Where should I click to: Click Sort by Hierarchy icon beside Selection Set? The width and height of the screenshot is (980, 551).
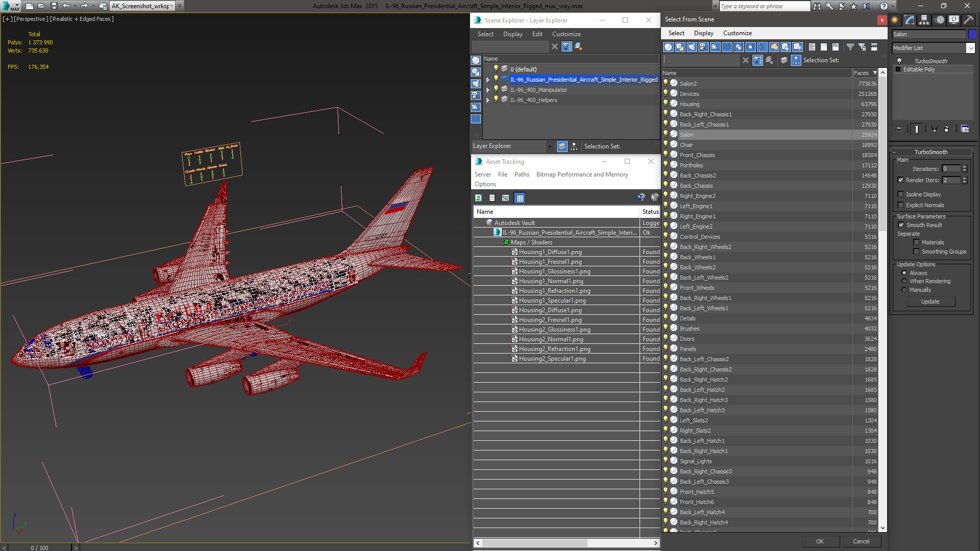pos(796,60)
